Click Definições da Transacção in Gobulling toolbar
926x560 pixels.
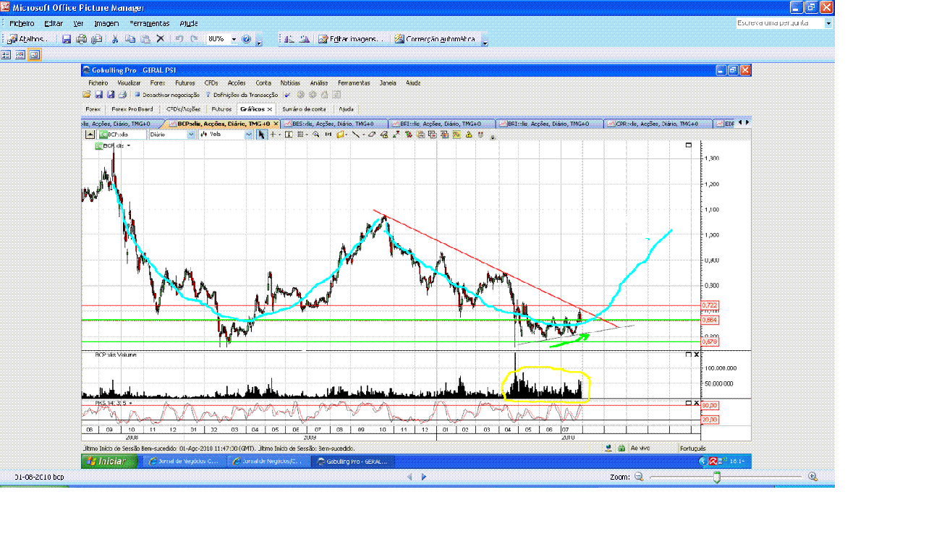tap(242, 94)
